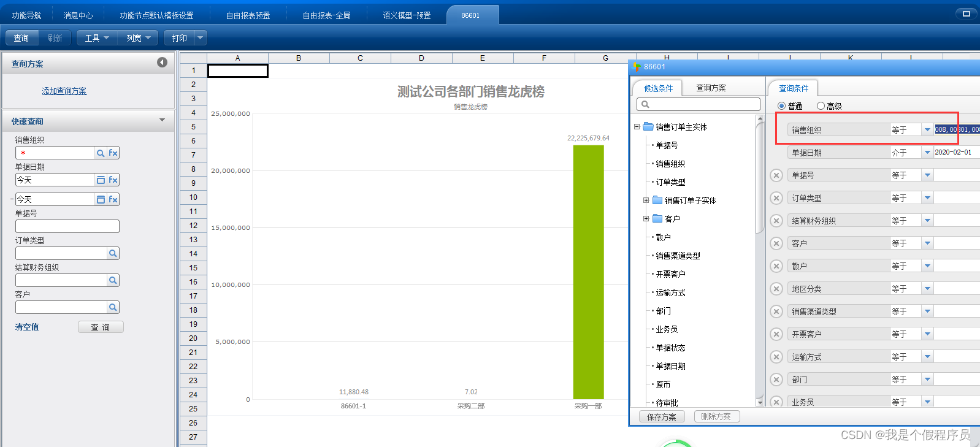Open 结算财务组织 lookup magnifier icon

113,280
